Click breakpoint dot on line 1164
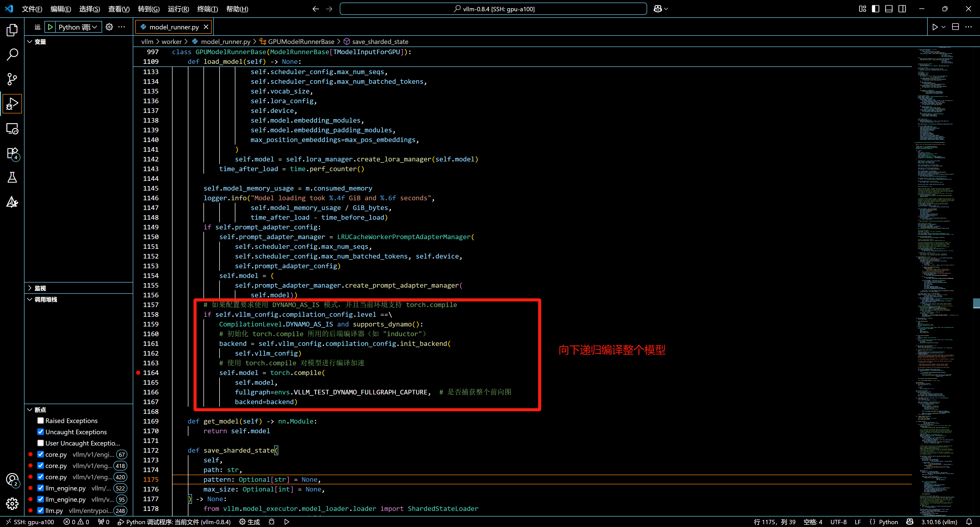Image resolution: width=980 pixels, height=527 pixels. tap(138, 373)
